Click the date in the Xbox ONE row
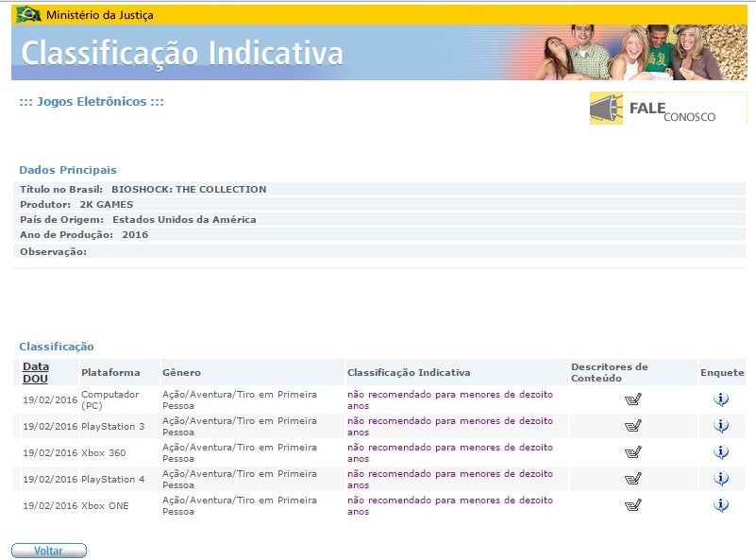756x560 pixels. point(50,506)
